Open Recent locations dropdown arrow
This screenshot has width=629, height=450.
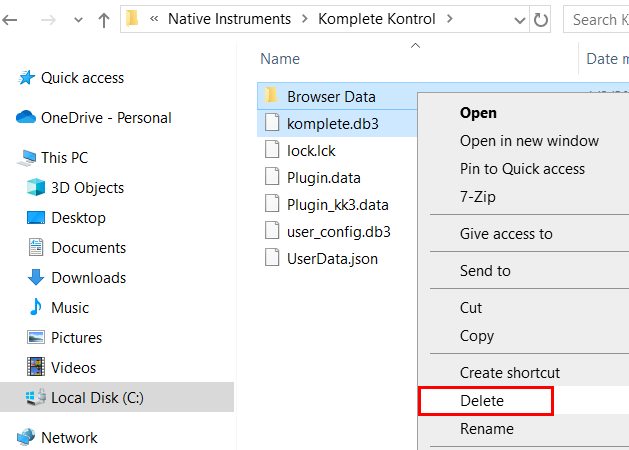point(74,20)
